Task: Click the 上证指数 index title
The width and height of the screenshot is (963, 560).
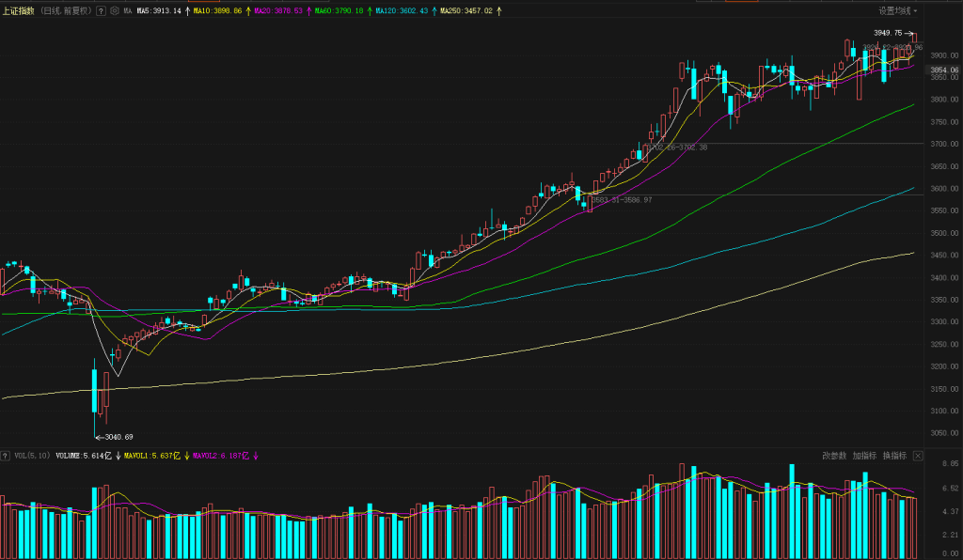Action: pyautogui.click(x=19, y=11)
